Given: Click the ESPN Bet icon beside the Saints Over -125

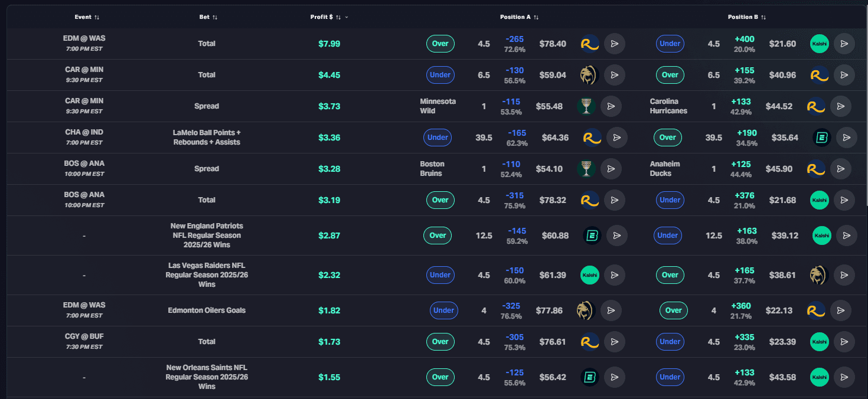Looking at the screenshot, I should pyautogui.click(x=591, y=377).
